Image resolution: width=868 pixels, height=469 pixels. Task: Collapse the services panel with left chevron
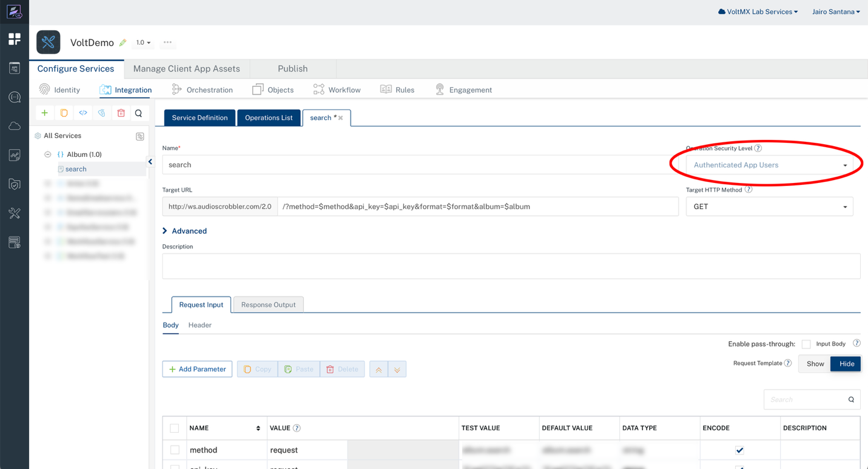tap(150, 162)
